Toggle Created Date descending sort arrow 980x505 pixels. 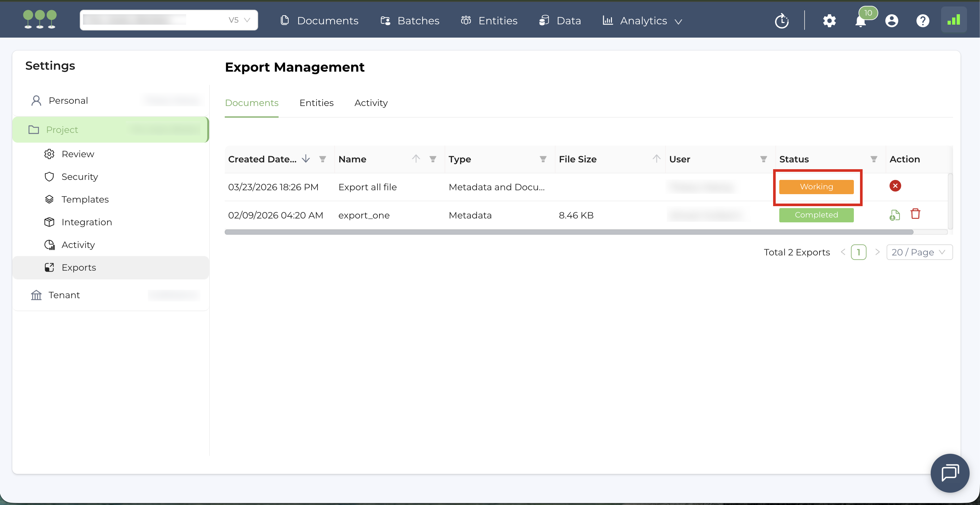pos(305,159)
